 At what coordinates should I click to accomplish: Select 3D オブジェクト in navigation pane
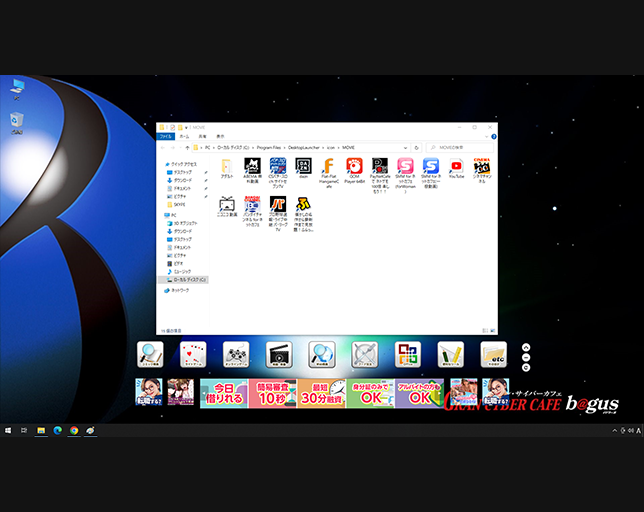coord(182,223)
